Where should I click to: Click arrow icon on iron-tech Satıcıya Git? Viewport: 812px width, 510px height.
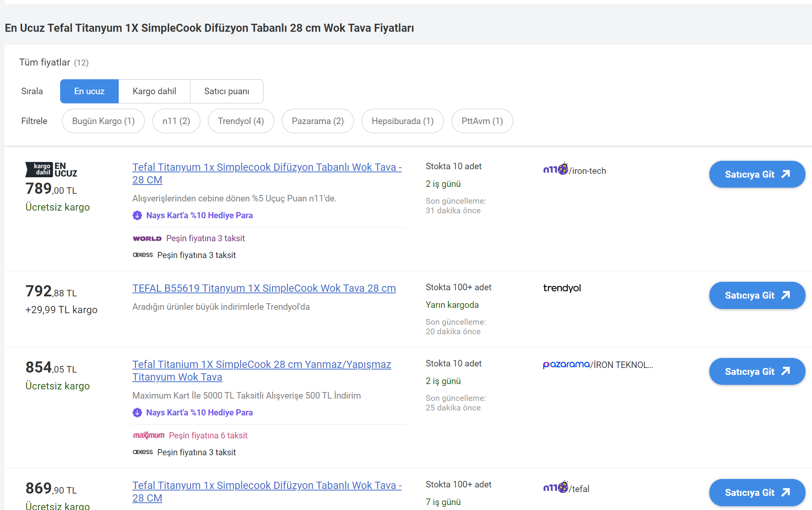pos(786,174)
